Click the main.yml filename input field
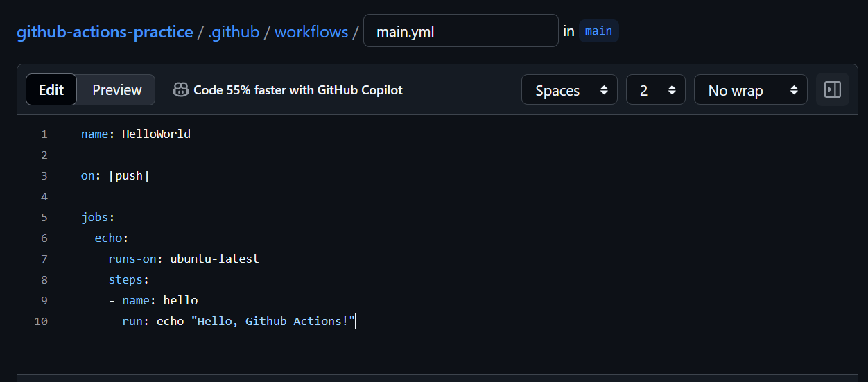Viewport: 868px width, 382px height. (x=460, y=32)
